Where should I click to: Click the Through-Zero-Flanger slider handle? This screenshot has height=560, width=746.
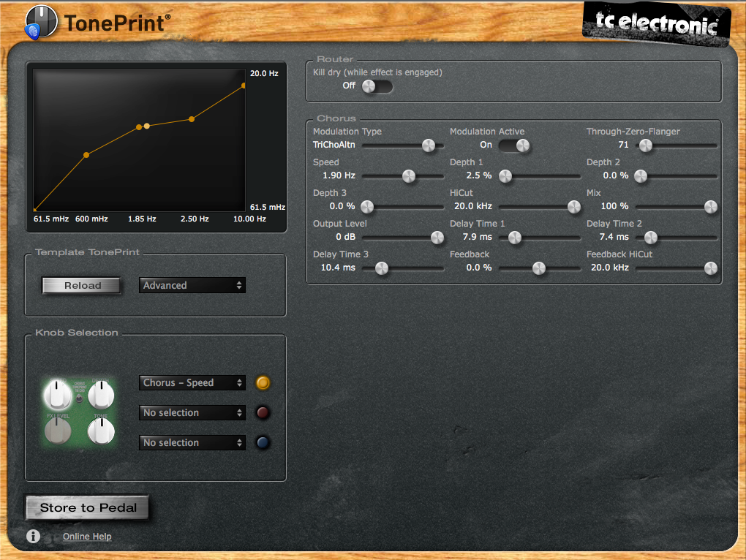646,145
